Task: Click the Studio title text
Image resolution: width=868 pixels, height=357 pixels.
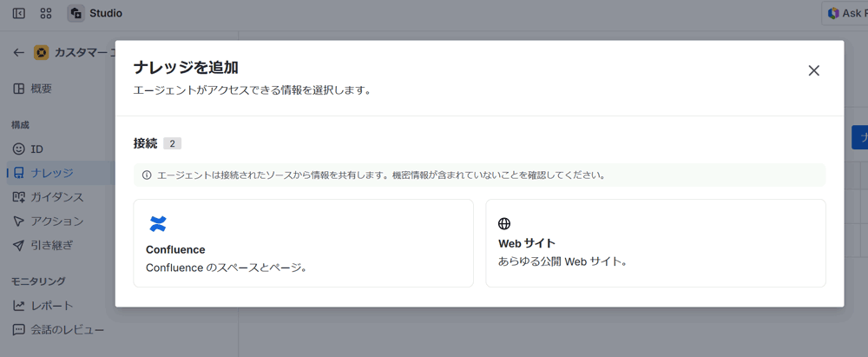Action: click(106, 13)
